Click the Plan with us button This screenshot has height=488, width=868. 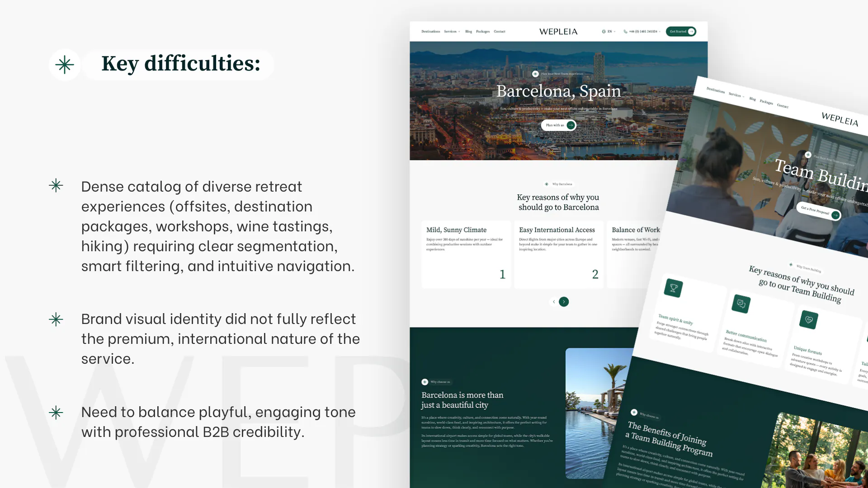(x=559, y=125)
